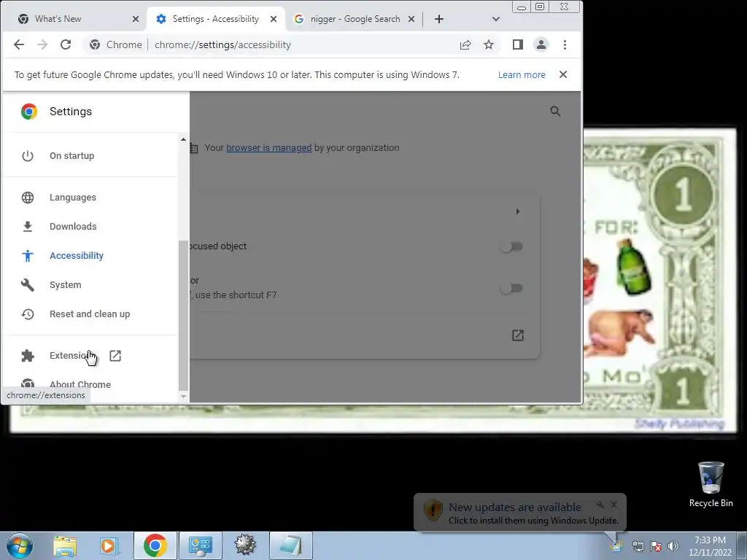Click the network tray icon
The width and height of the screenshot is (747, 560).
coord(638,546)
